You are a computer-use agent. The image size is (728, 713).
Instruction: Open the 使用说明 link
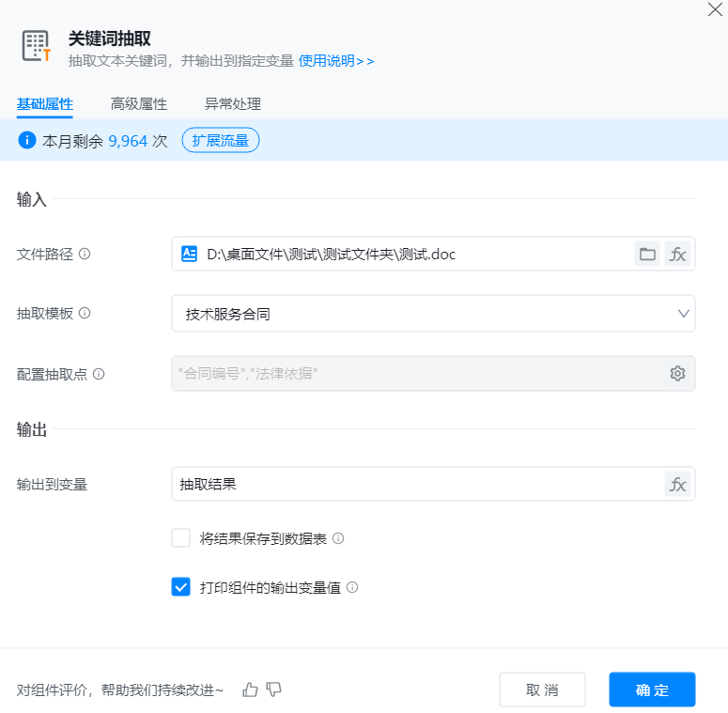pyautogui.click(x=335, y=61)
